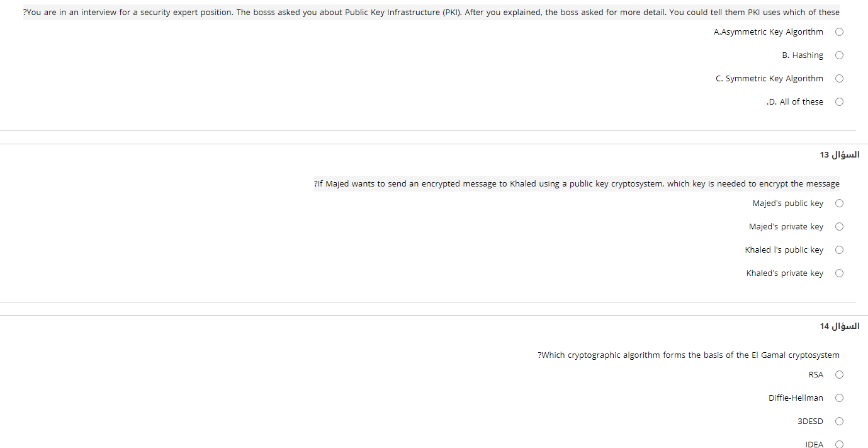
Task: Select "RSA" for the El Gamal question
Action: pyautogui.click(x=839, y=374)
